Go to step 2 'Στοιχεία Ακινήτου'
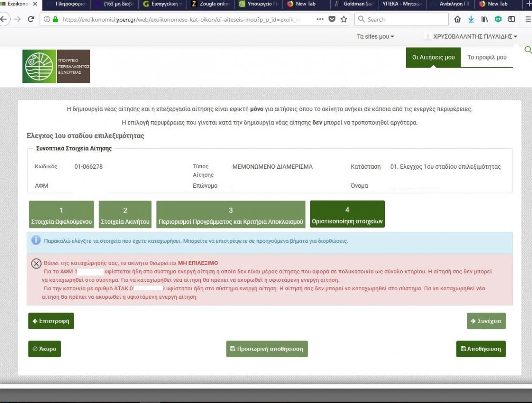The width and height of the screenshot is (532, 403). click(x=125, y=214)
